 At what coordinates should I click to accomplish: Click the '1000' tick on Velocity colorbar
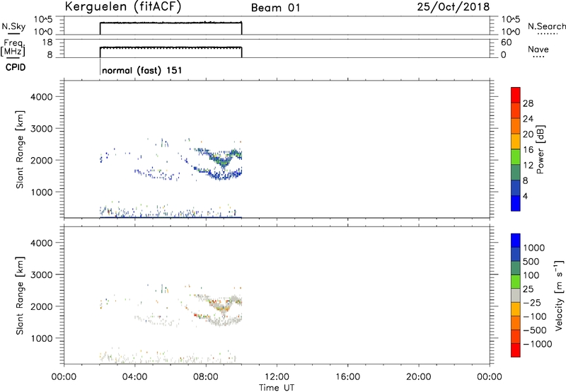[x=534, y=248]
